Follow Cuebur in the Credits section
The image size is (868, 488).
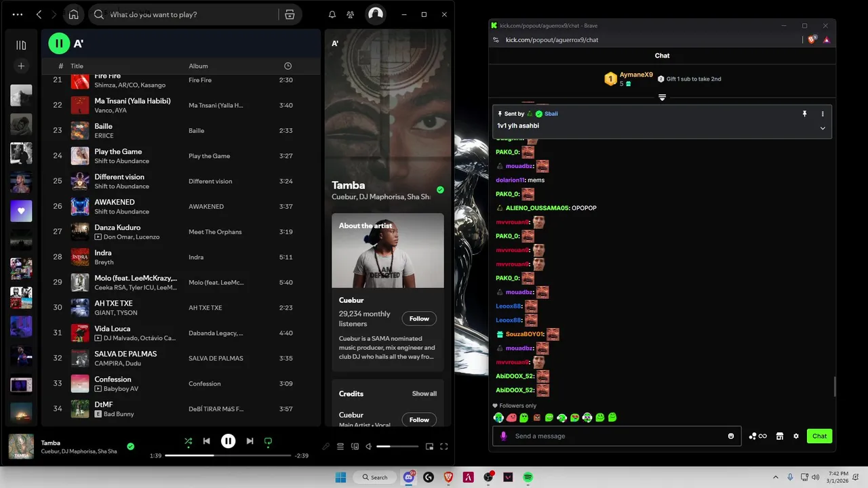point(419,420)
